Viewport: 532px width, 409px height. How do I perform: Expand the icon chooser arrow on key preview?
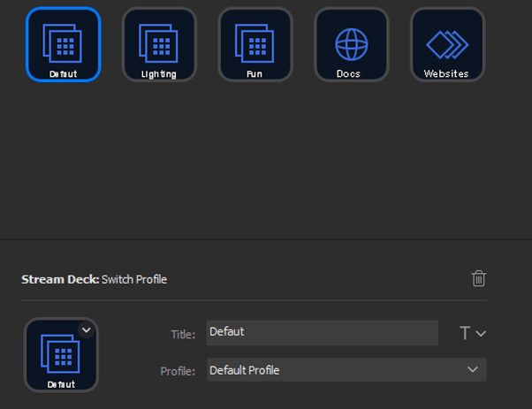point(86,330)
